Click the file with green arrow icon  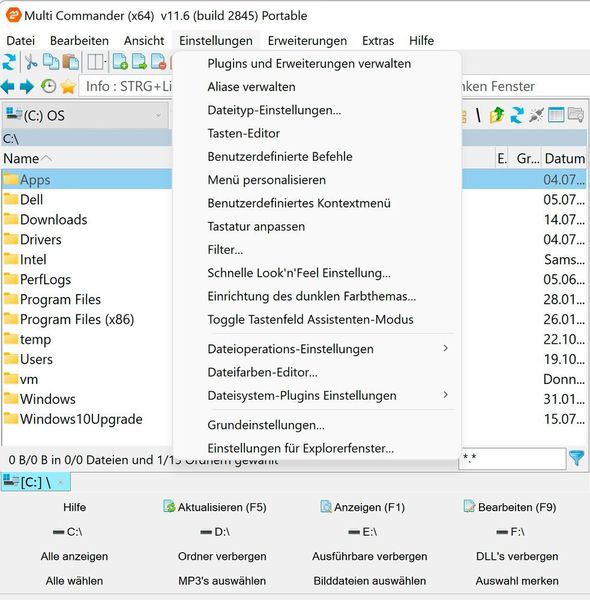click(x=139, y=62)
